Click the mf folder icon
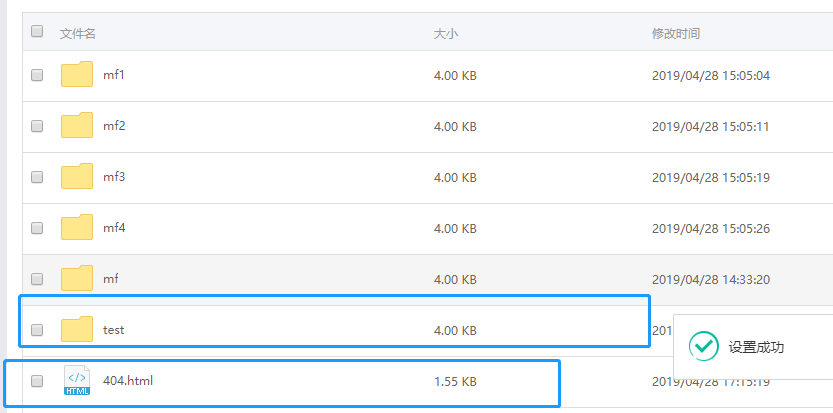833x413 pixels. tap(77, 279)
